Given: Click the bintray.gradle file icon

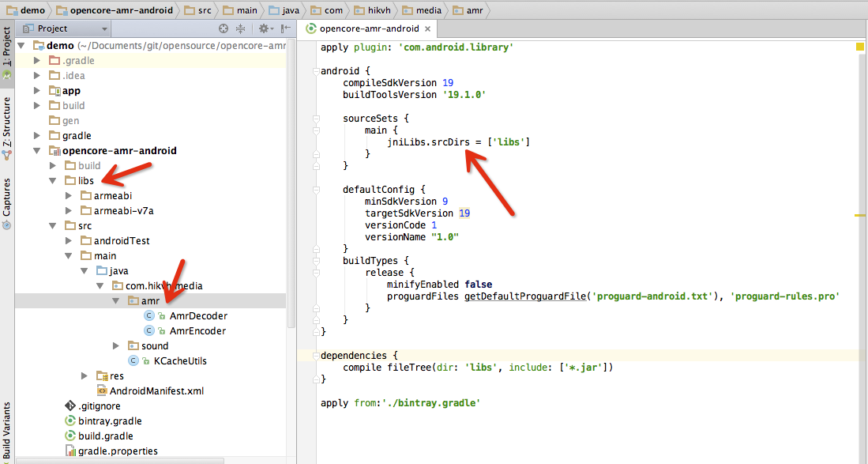Looking at the screenshot, I should 70,421.
